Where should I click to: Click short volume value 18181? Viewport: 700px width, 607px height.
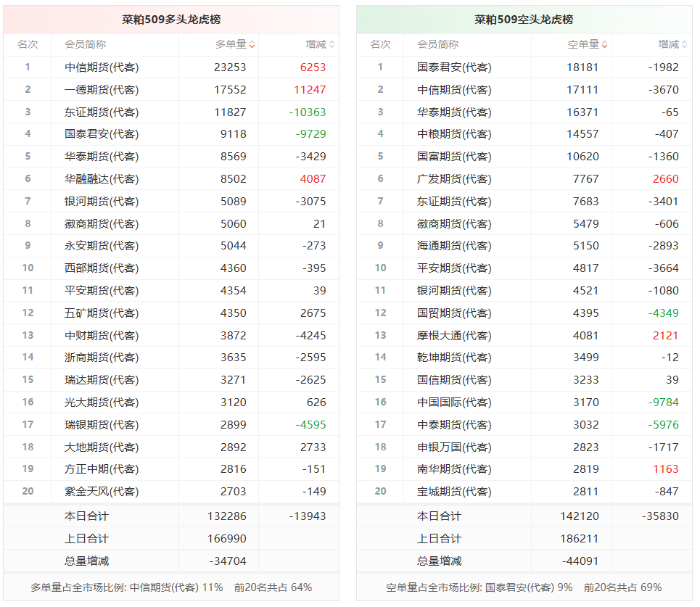coord(582,67)
